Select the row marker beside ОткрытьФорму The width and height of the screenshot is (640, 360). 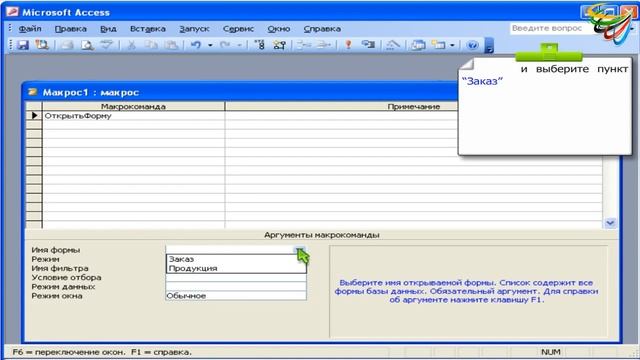(x=34, y=116)
